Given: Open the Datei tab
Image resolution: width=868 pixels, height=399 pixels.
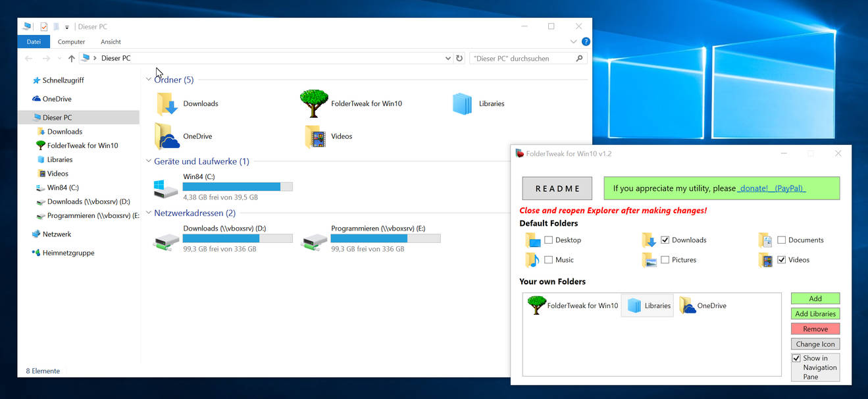Looking at the screenshot, I should tap(34, 41).
